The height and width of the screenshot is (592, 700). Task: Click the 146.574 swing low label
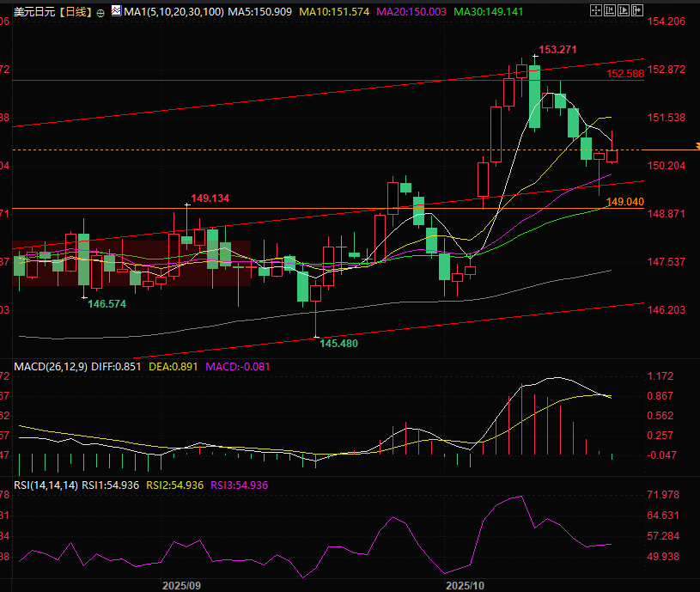107,304
